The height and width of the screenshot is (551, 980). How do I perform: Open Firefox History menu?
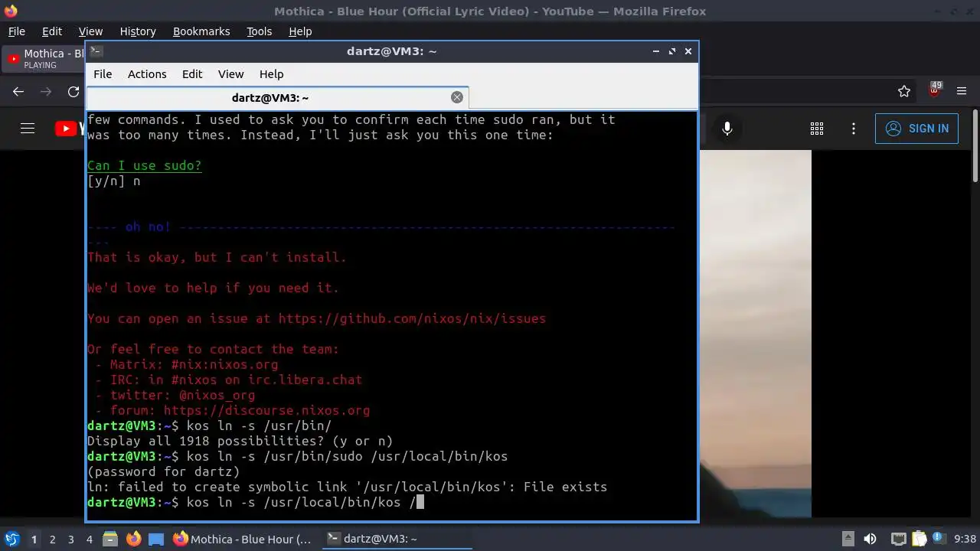138,31
